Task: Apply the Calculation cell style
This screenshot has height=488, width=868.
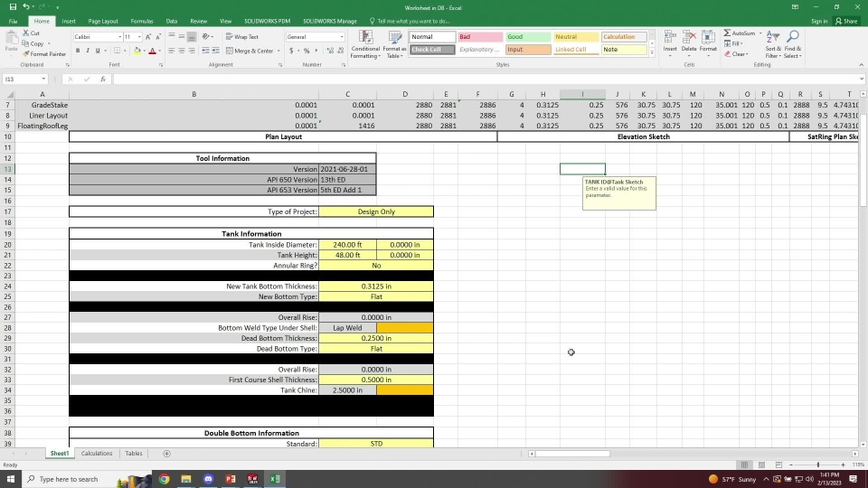Action: (624, 36)
